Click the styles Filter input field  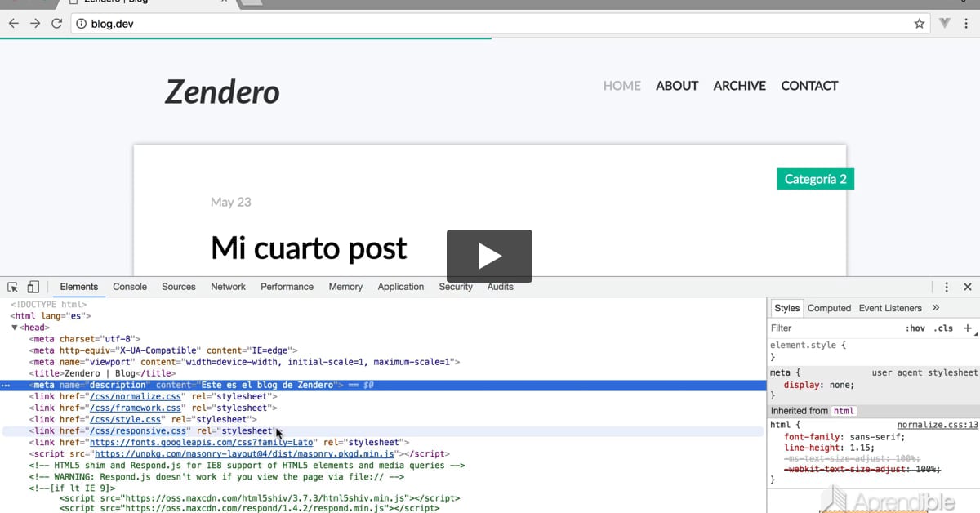tap(833, 328)
